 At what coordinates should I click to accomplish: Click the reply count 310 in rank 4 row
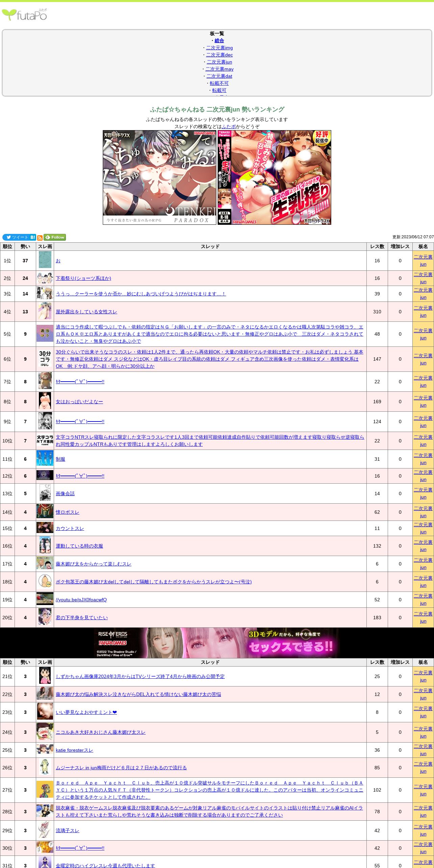[377, 312]
